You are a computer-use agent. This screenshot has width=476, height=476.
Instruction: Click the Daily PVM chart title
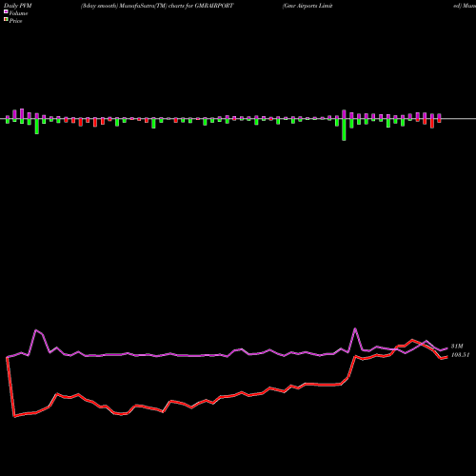point(18,6)
